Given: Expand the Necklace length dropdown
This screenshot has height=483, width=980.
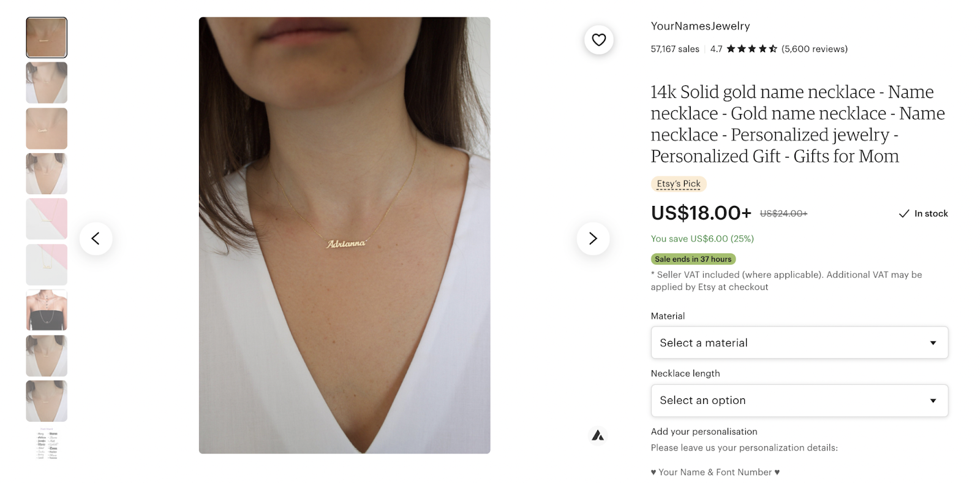Looking at the screenshot, I should (x=799, y=400).
